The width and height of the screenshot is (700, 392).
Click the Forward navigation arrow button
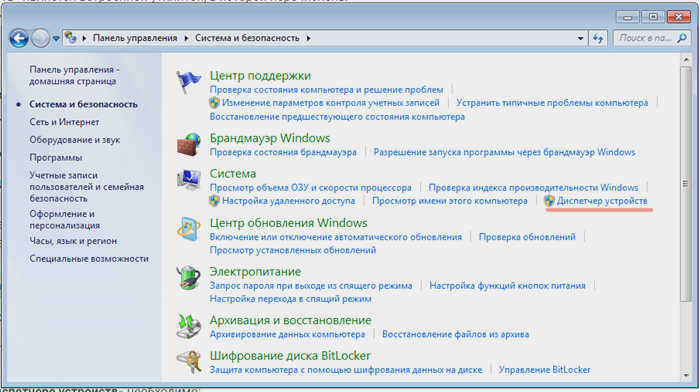click(x=40, y=38)
